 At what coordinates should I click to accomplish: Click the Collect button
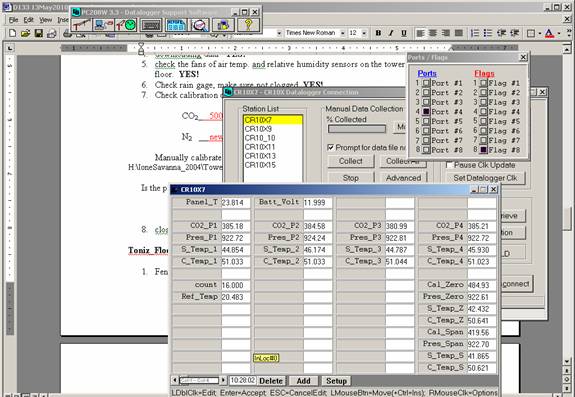351,161
